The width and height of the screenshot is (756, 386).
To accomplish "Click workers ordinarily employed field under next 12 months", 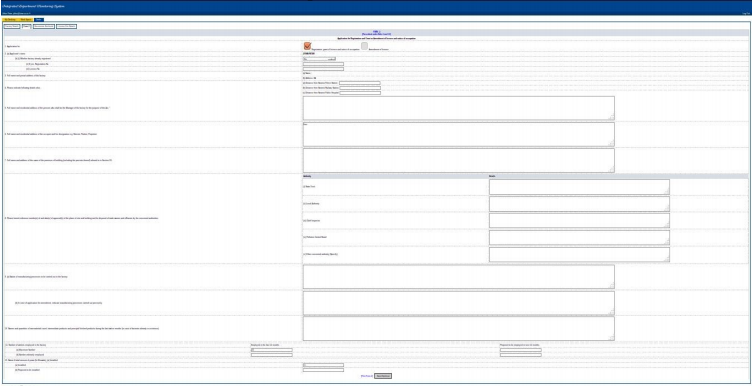I will tap(521, 355).
